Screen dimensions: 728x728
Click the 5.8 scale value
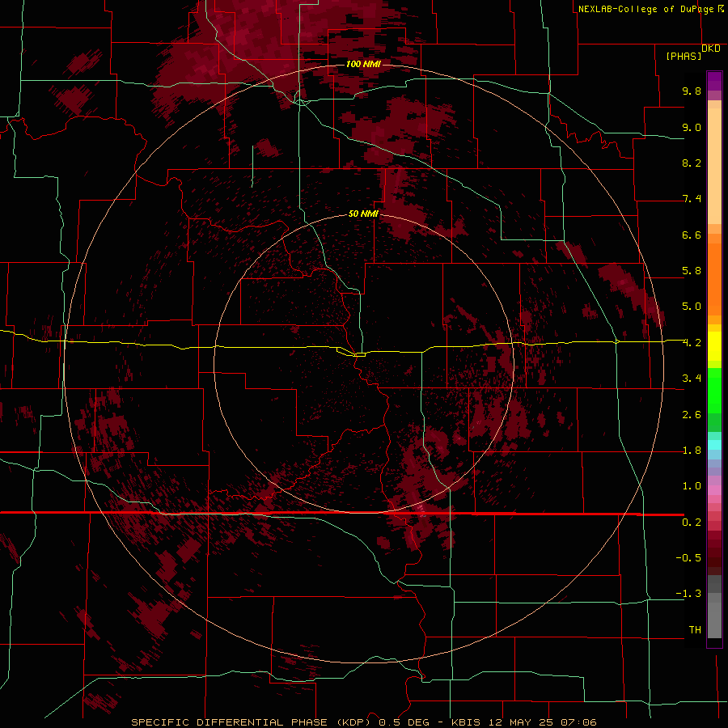(x=692, y=271)
